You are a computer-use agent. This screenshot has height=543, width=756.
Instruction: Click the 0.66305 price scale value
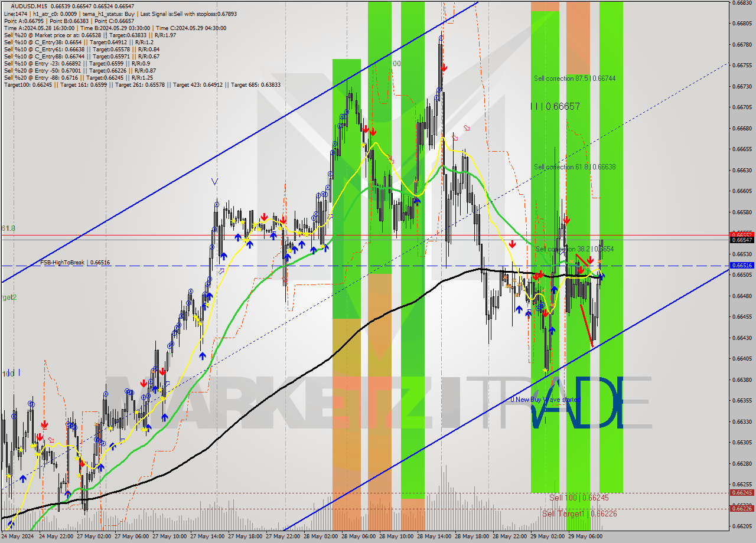742,442
